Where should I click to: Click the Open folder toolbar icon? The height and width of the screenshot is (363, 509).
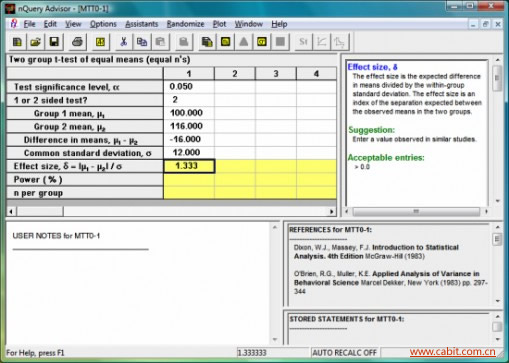pyautogui.click(x=36, y=42)
